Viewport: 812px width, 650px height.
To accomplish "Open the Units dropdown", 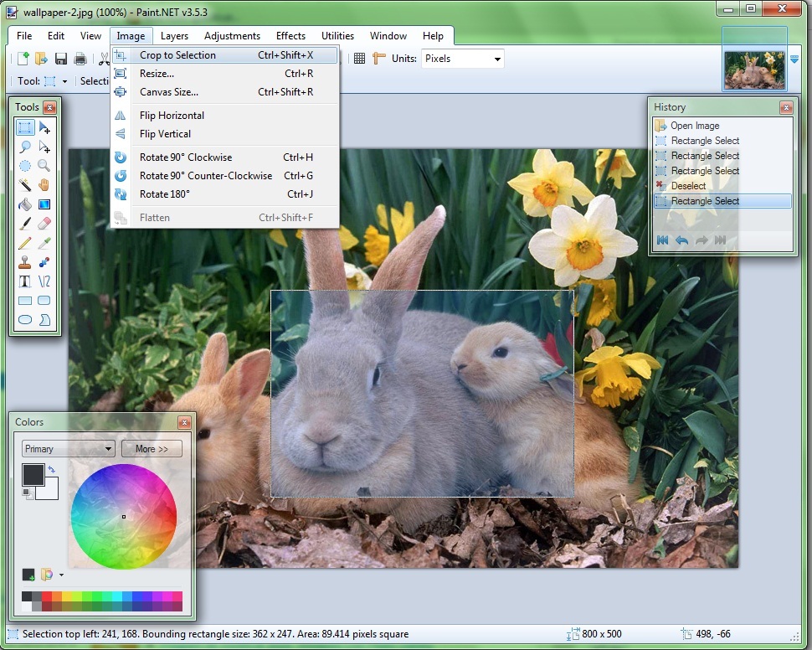I will (x=462, y=59).
